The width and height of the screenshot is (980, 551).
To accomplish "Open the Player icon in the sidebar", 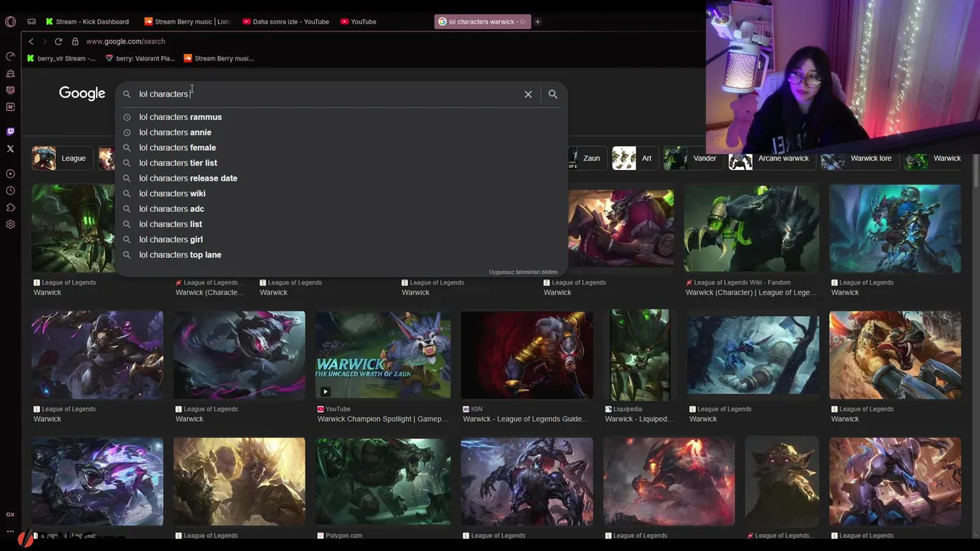I will click(10, 174).
